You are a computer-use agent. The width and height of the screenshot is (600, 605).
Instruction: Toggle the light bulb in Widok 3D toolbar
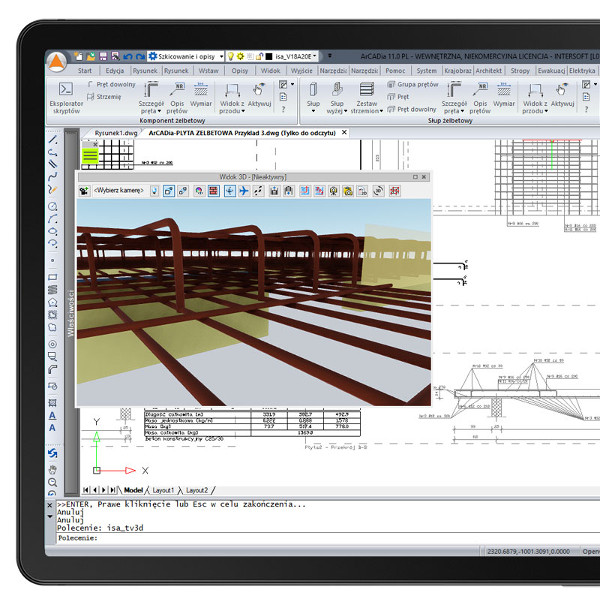154,191
